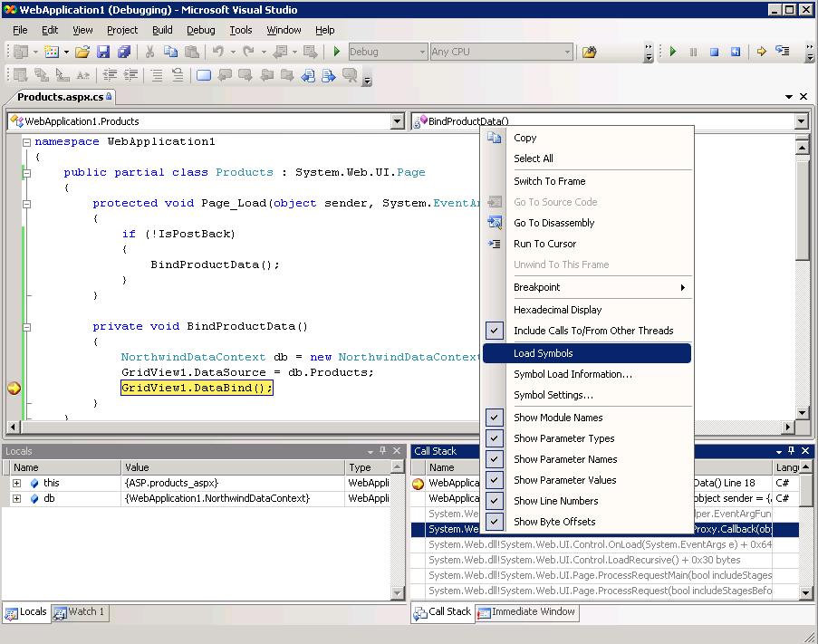Select Load Symbols in context menu
818x644 pixels.
[x=587, y=353]
